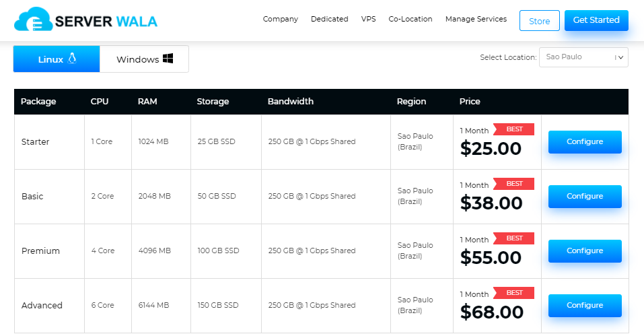Open the VPS menu

point(368,20)
